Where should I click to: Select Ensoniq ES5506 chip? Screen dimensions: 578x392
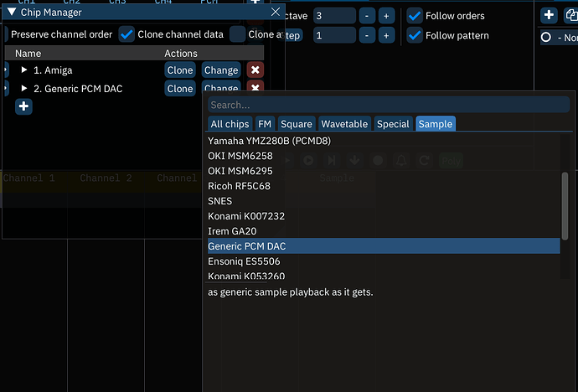pyautogui.click(x=384, y=261)
